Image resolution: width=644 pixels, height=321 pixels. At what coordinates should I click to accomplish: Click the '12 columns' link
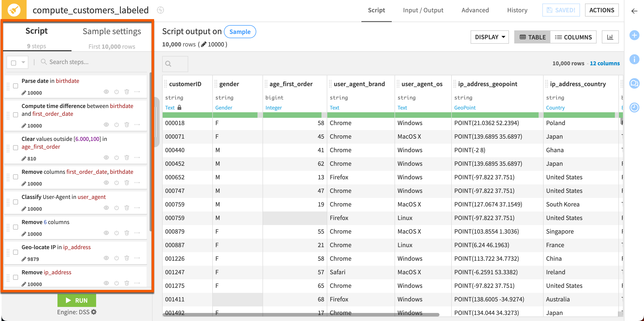tap(605, 63)
